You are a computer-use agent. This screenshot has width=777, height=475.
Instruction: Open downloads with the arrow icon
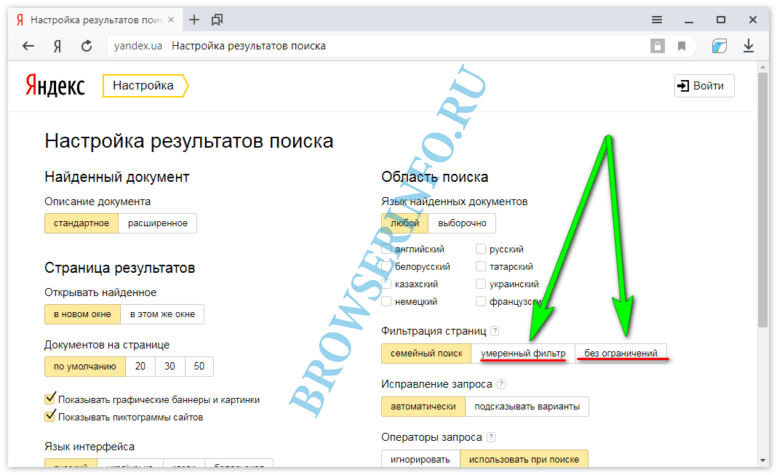click(748, 46)
